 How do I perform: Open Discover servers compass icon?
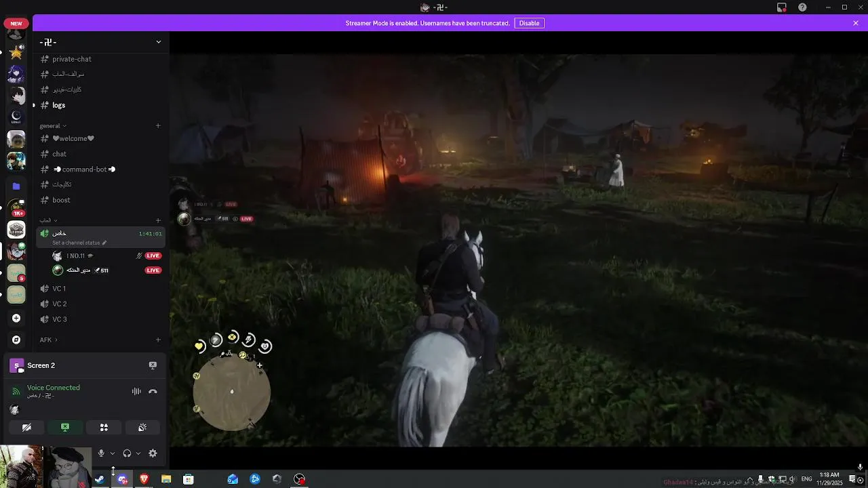(16, 340)
